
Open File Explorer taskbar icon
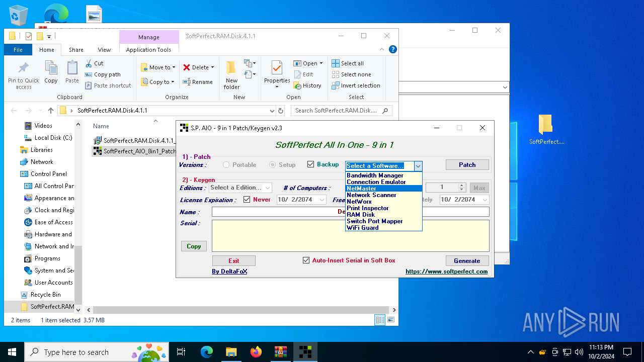click(231, 352)
